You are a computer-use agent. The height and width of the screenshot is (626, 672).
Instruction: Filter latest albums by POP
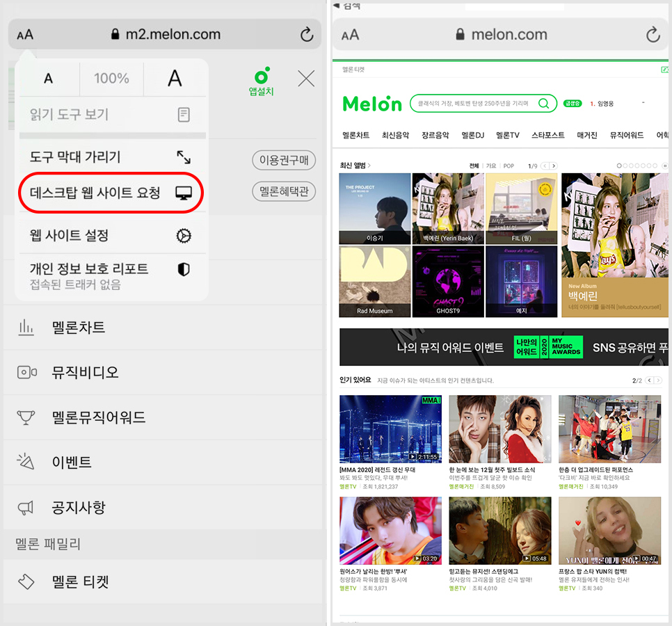pos(509,166)
